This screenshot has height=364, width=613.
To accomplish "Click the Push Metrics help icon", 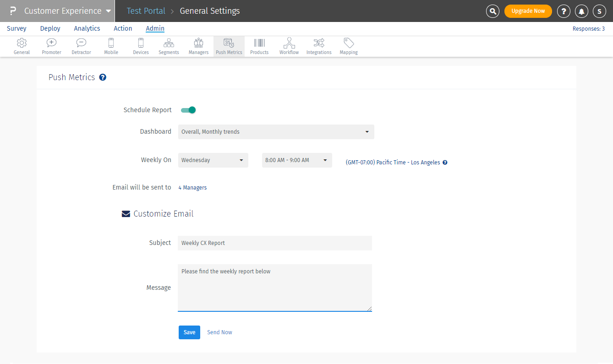I will click(x=103, y=77).
